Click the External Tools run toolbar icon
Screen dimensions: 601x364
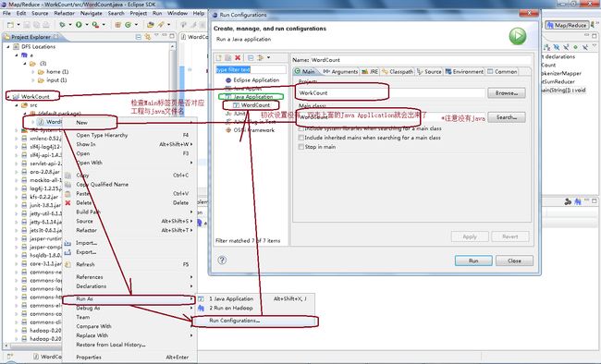(95, 25)
